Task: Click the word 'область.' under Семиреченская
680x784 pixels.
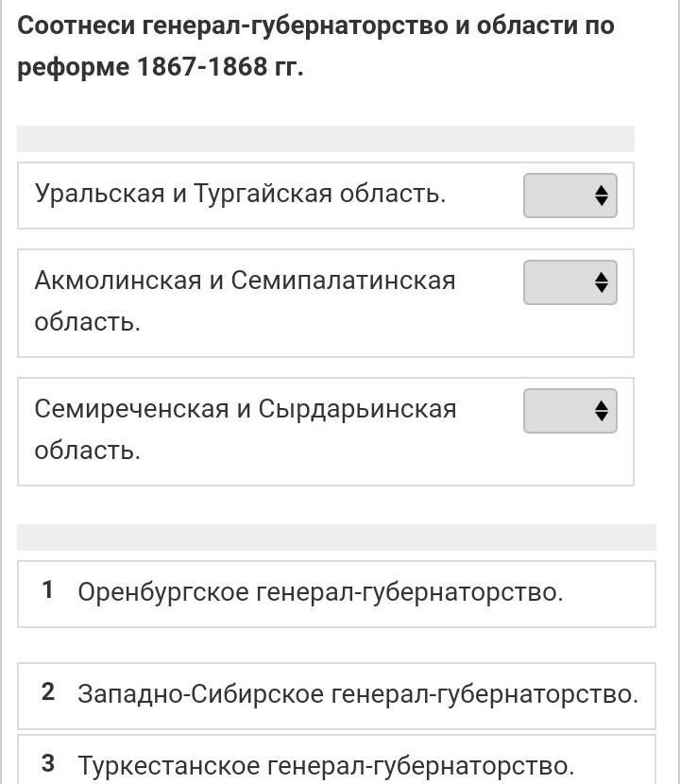Action: click(x=87, y=451)
